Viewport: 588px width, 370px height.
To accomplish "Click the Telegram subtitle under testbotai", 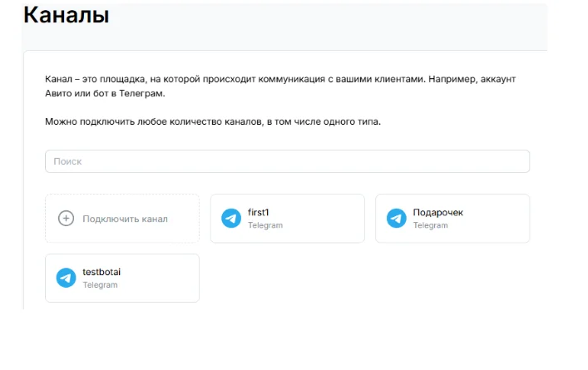I will pos(100,285).
